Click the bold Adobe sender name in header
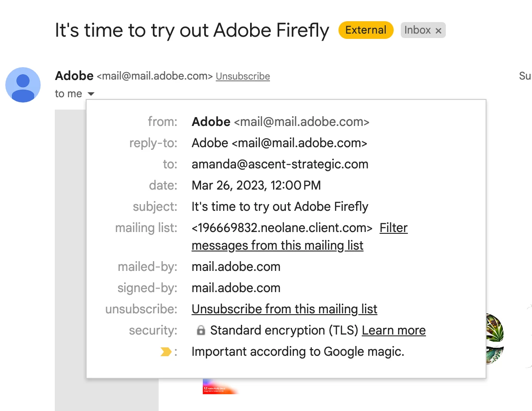The height and width of the screenshot is (411, 532). tap(74, 76)
